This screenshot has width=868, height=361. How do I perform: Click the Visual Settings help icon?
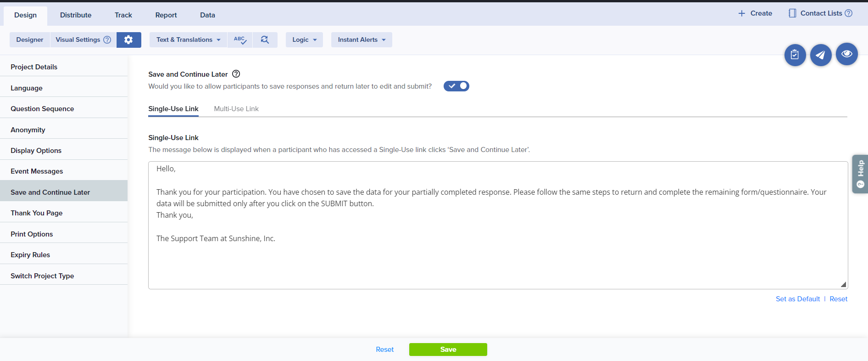(x=107, y=40)
